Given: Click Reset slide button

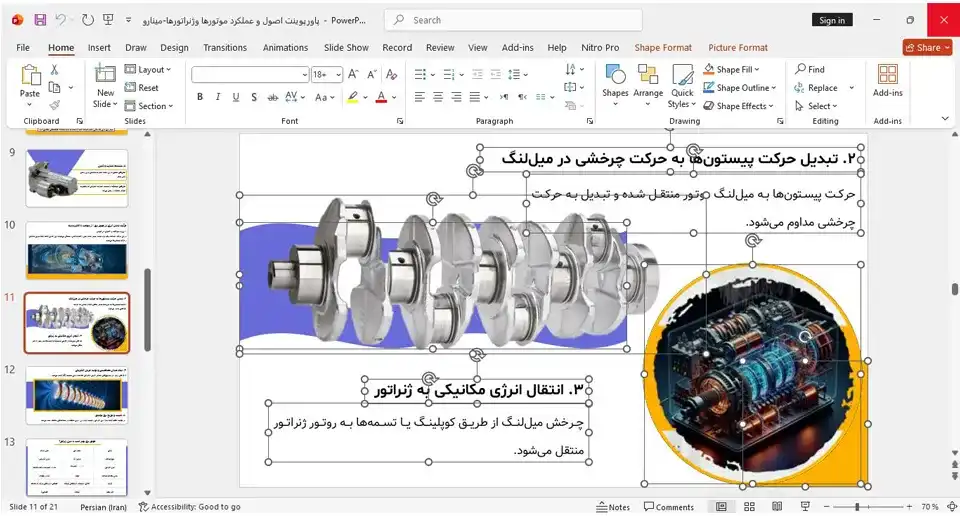Looking at the screenshot, I should tap(141, 88).
